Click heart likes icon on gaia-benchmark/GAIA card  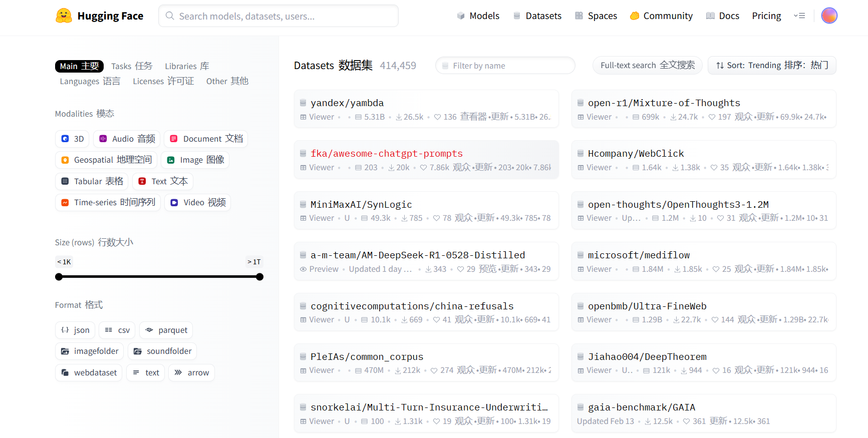coord(687,421)
